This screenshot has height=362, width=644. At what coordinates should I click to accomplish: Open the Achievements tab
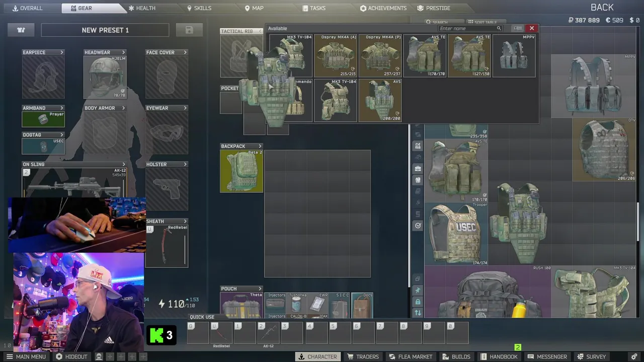pyautogui.click(x=383, y=8)
